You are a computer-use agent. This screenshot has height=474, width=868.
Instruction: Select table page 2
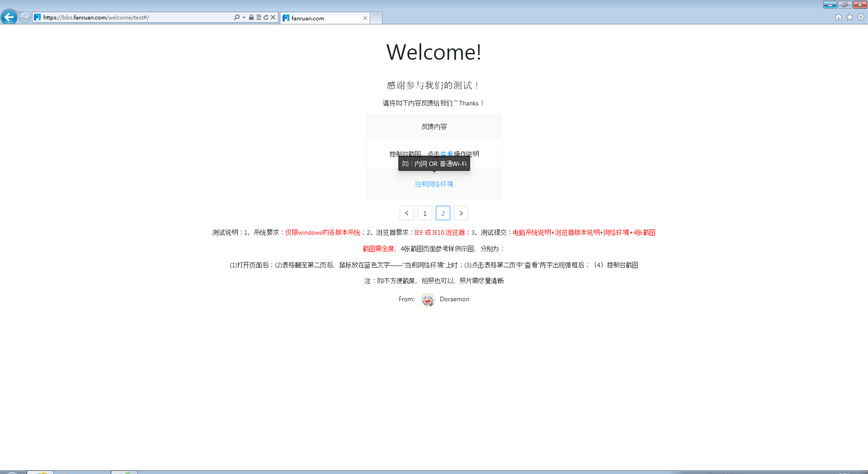(443, 213)
